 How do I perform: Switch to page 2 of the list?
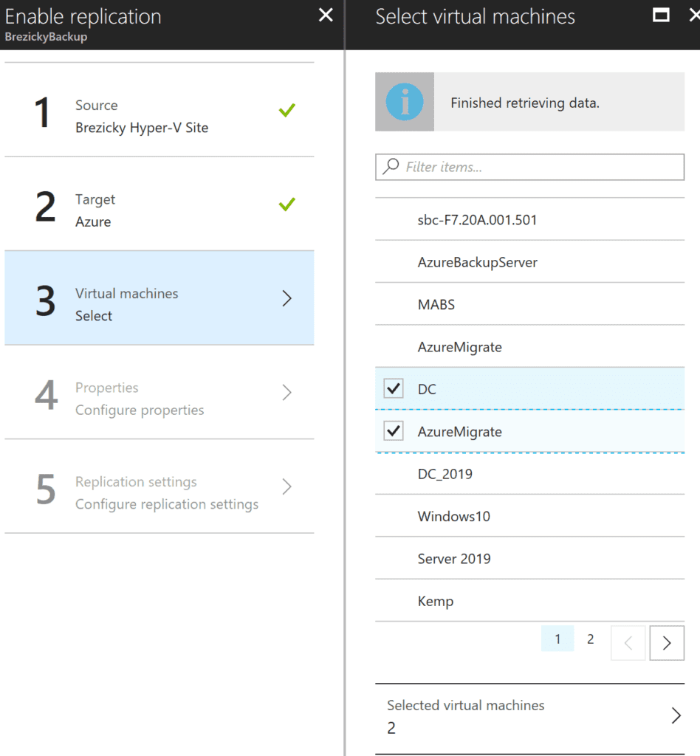point(590,639)
